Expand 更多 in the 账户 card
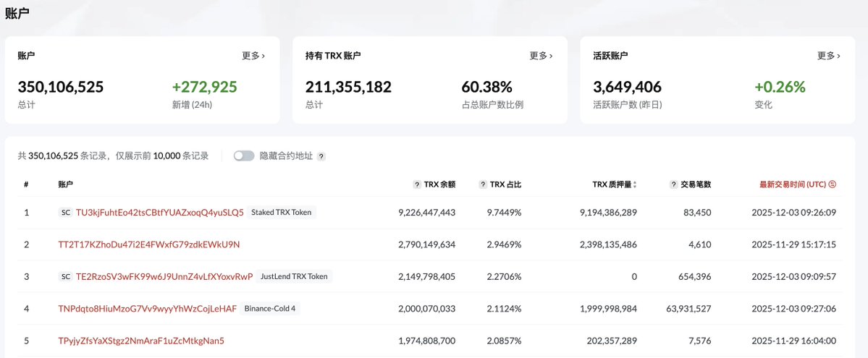 [x=253, y=56]
